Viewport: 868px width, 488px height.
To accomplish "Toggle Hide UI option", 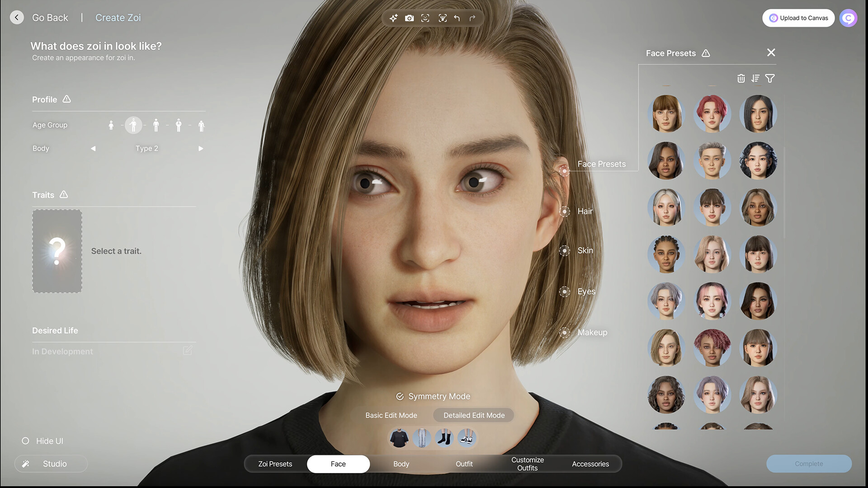I will pyautogui.click(x=25, y=441).
